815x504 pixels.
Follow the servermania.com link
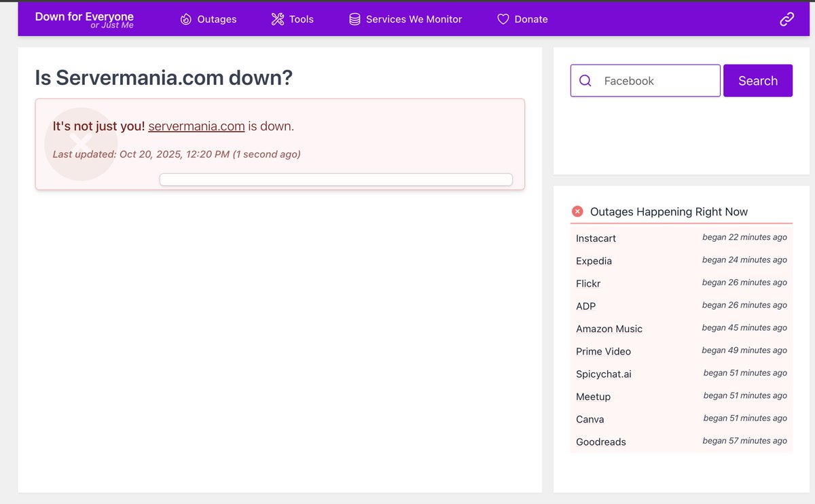(x=196, y=126)
